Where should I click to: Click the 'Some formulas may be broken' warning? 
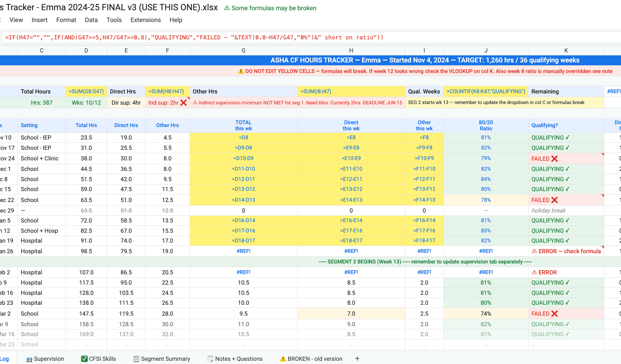point(270,8)
